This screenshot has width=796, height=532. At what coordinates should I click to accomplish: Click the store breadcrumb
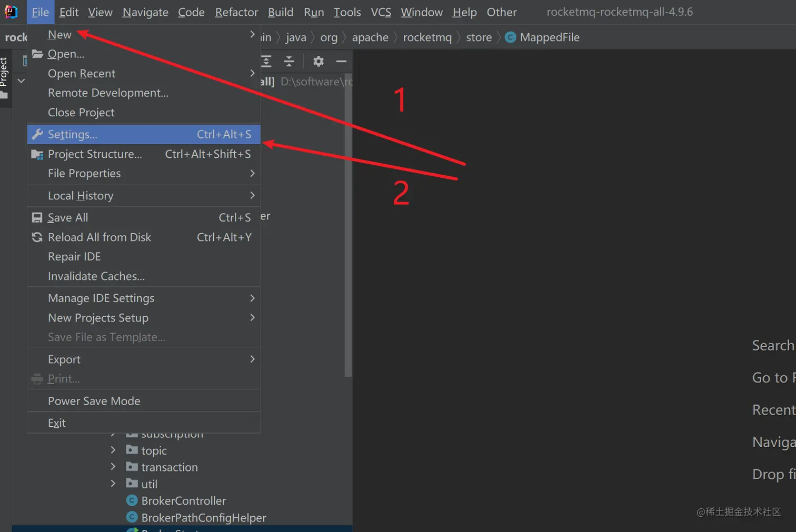(479, 37)
